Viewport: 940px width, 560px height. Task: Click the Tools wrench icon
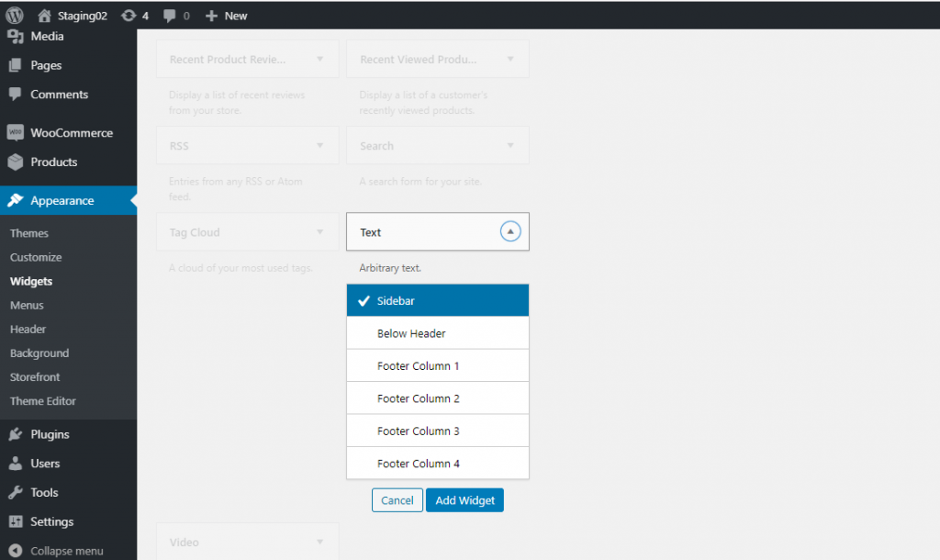[x=16, y=492]
